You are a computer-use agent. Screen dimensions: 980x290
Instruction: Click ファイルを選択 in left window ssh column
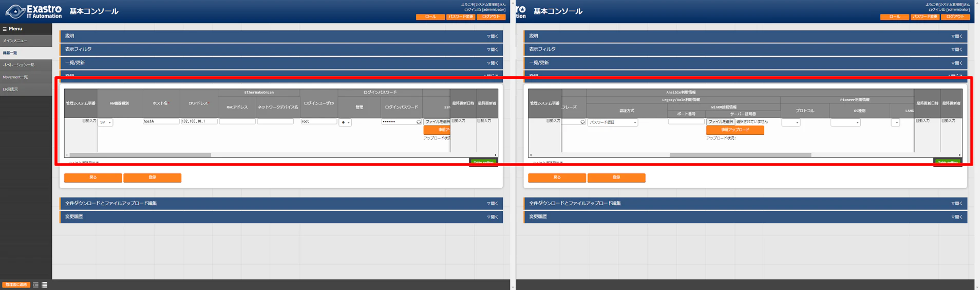437,122
